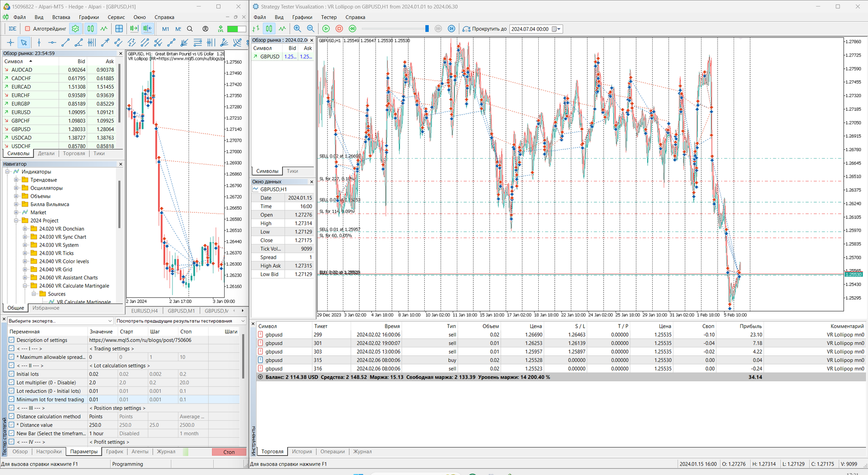868x475 pixels.
Task: Select the equidistant channel tool
Action: coord(118,42)
